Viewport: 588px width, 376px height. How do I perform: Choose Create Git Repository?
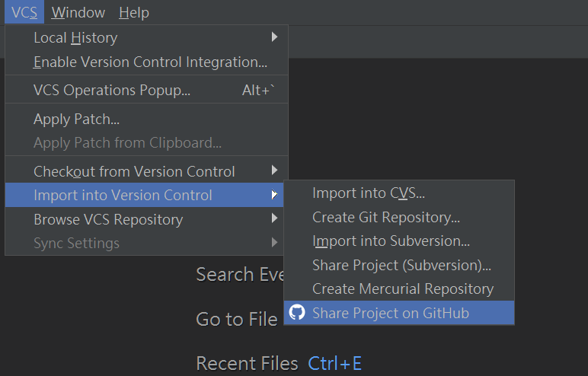pyautogui.click(x=386, y=217)
